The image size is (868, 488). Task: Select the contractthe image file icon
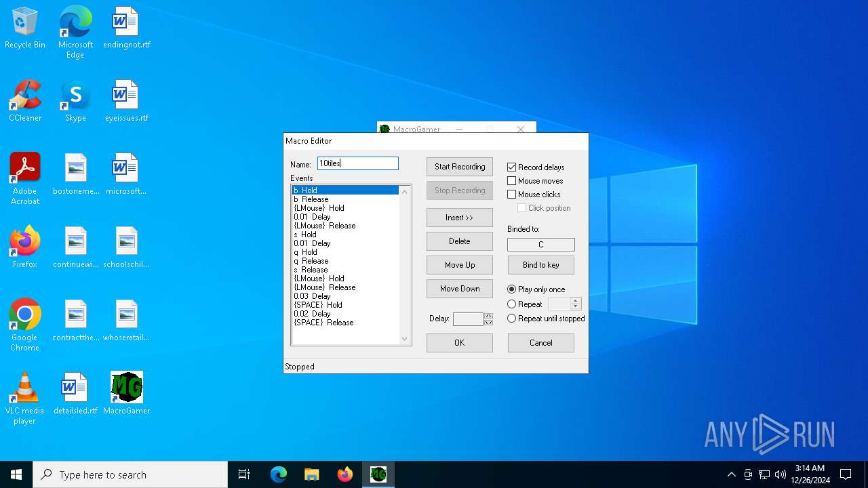[x=76, y=321]
